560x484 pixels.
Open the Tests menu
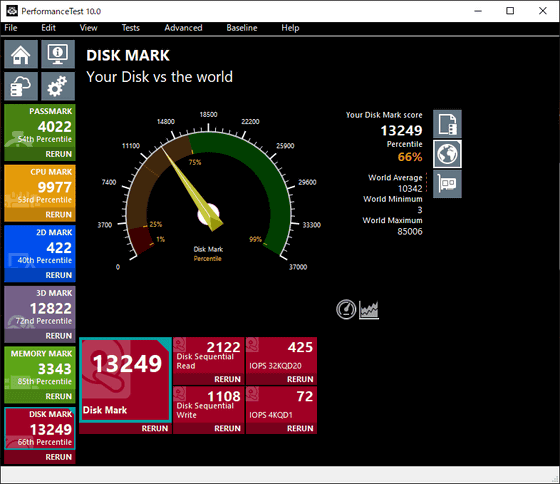[x=130, y=28]
